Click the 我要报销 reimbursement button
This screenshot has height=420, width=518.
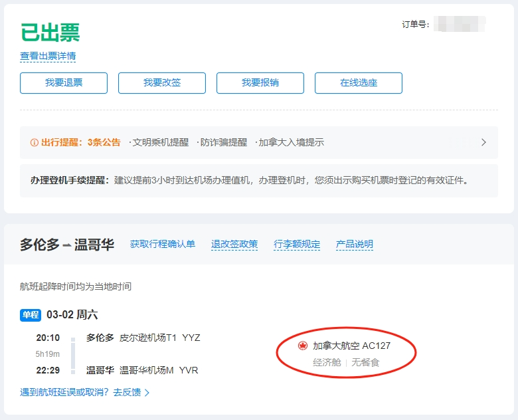pos(260,83)
